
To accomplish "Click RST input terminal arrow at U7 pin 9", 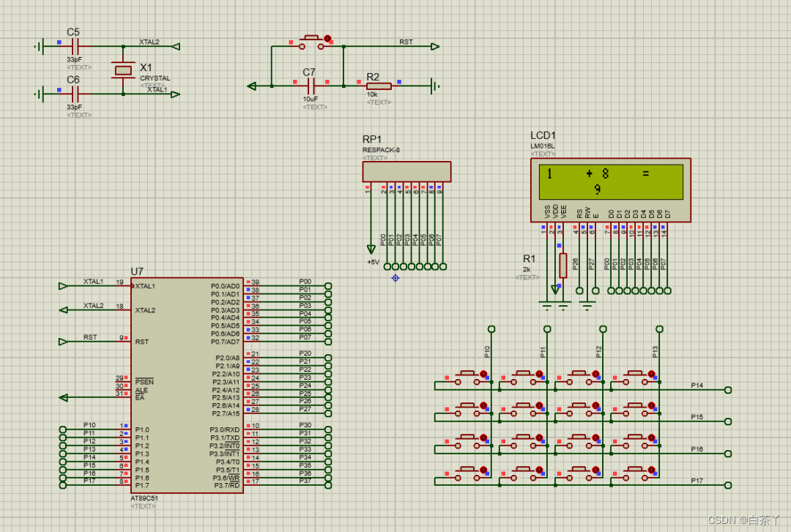I will coord(63,342).
